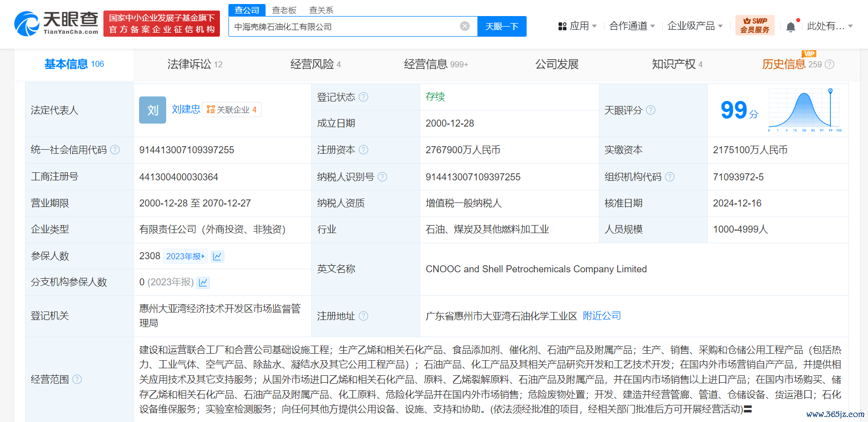868x422 pixels.
Task: Click the 刘 avatar thumbnail
Action: (x=153, y=110)
